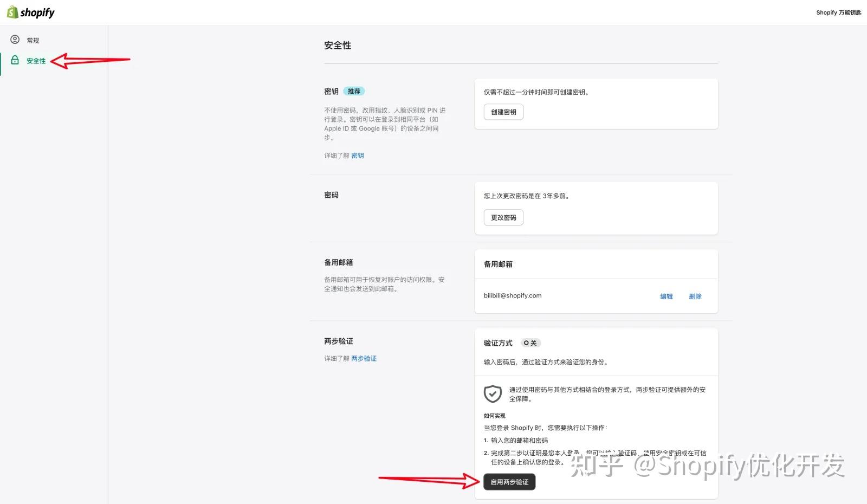Click the 安全性 lock icon in sidebar
Image resolution: width=867 pixels, height=504 pixels.
pos(15,60)
